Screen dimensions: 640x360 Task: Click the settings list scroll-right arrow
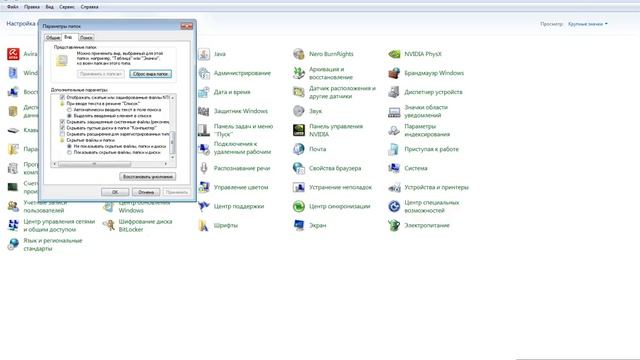click(166, 164)
